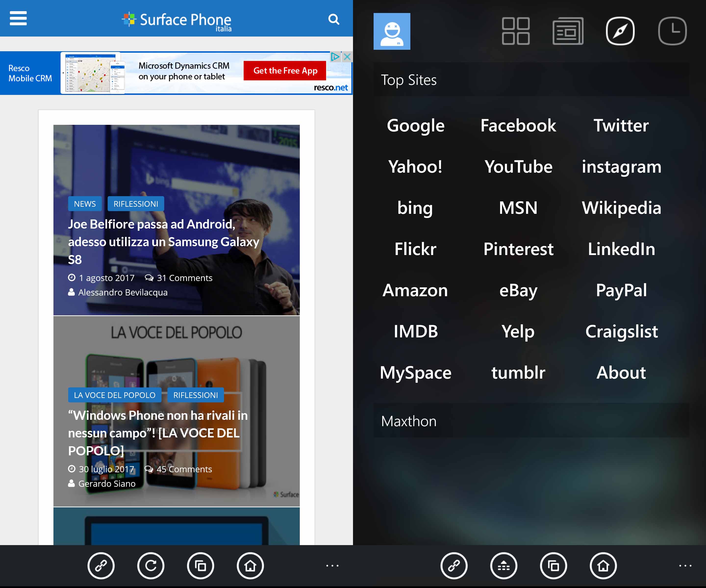The width and height of the screenshot is (706, 588).
Task: Open Flickr from Top Sites
Action: tap(416, 249)
